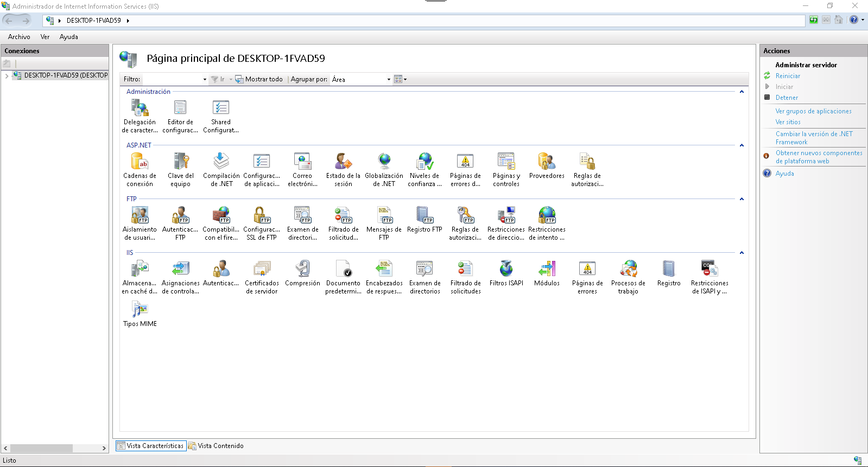Select Compilación de .NET icon
Viewport: 868px width, 467px height.
(x=221, y=162)
